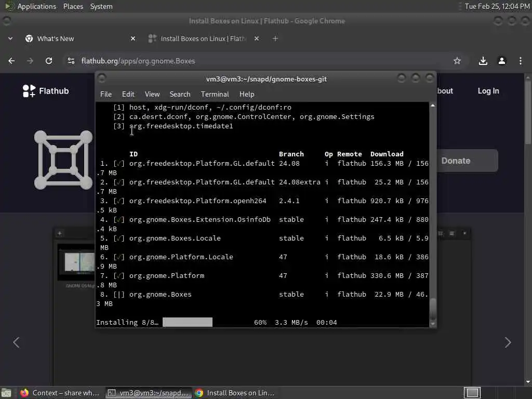Switch to the Firefox Context window in the taskbar

click(60, 393)
